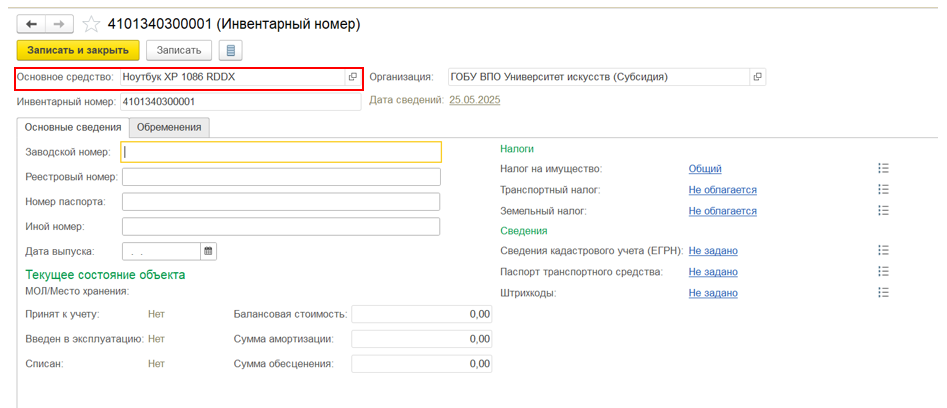Screen dimensions: 947x408
Task: Focus the Организация field
Action: [x=599, y=77]
